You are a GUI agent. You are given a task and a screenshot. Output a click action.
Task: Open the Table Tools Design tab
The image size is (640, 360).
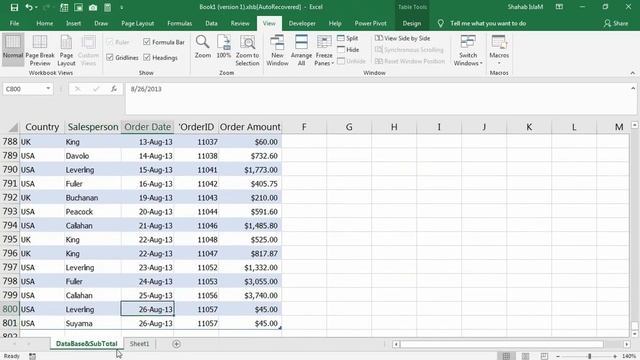(x=411, y=24)
